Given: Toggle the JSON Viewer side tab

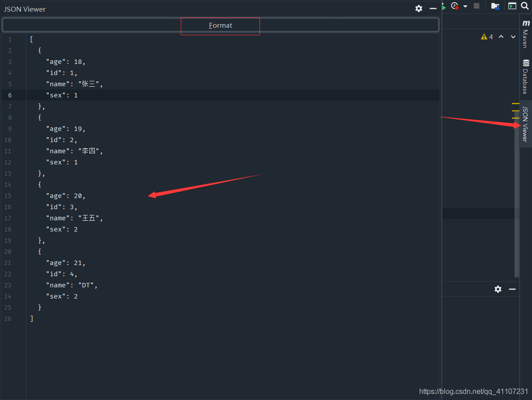Looking at the screenshot, I should tap(526, 124).
